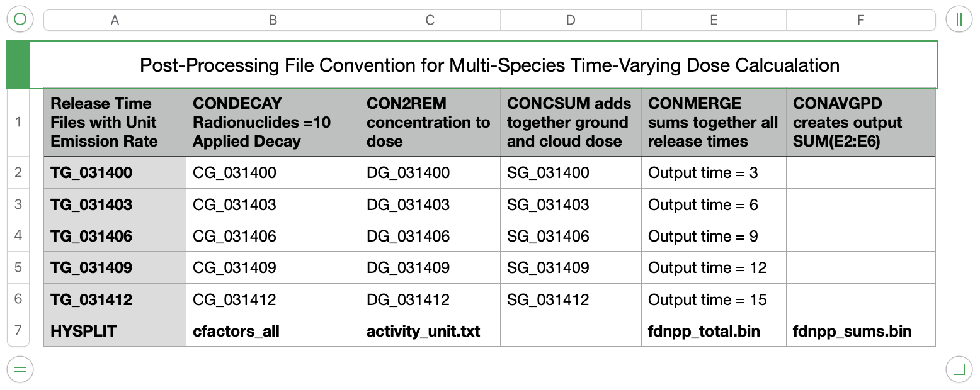Select the fdnpp_sums.bin cell

click(x=860, y=331)
